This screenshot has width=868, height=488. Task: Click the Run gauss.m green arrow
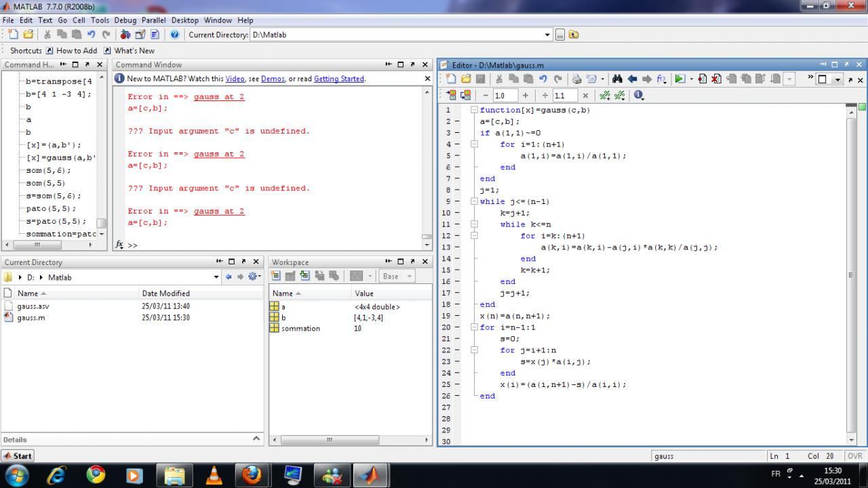click(679, 79)
